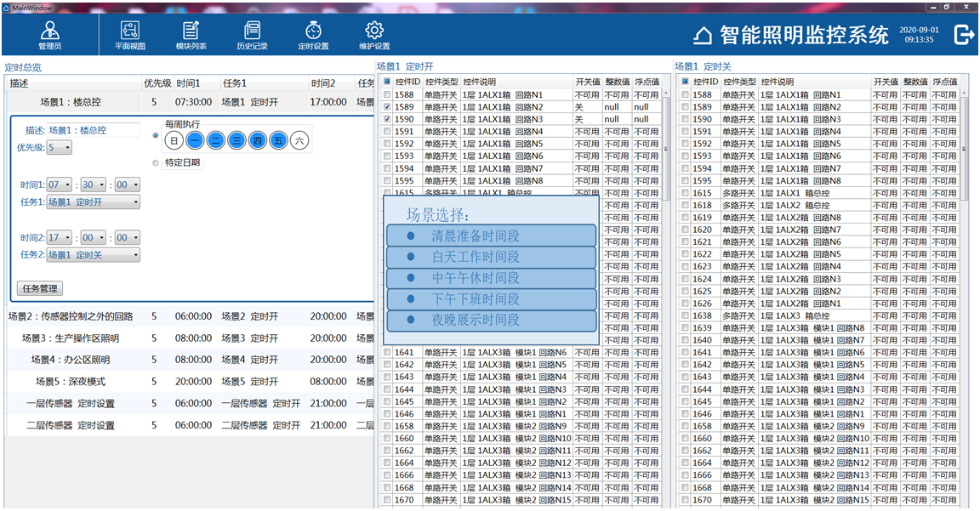
Task: Click the home logo beside 智能照明监控系统
Action: pyautogui.click(x=703, y=36)
